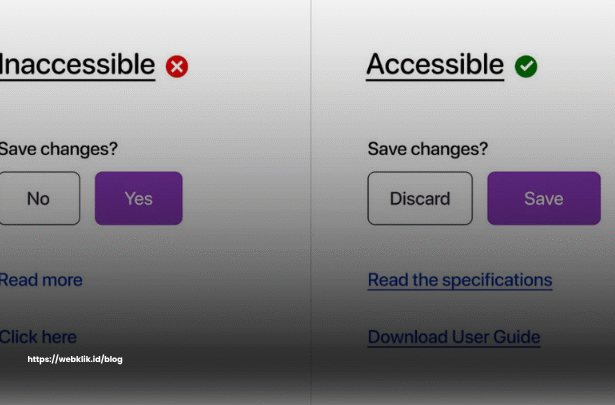Click the red X icon beside Inaccessible
This screenshot has width=615, height=405.
[x=177, y=66]
